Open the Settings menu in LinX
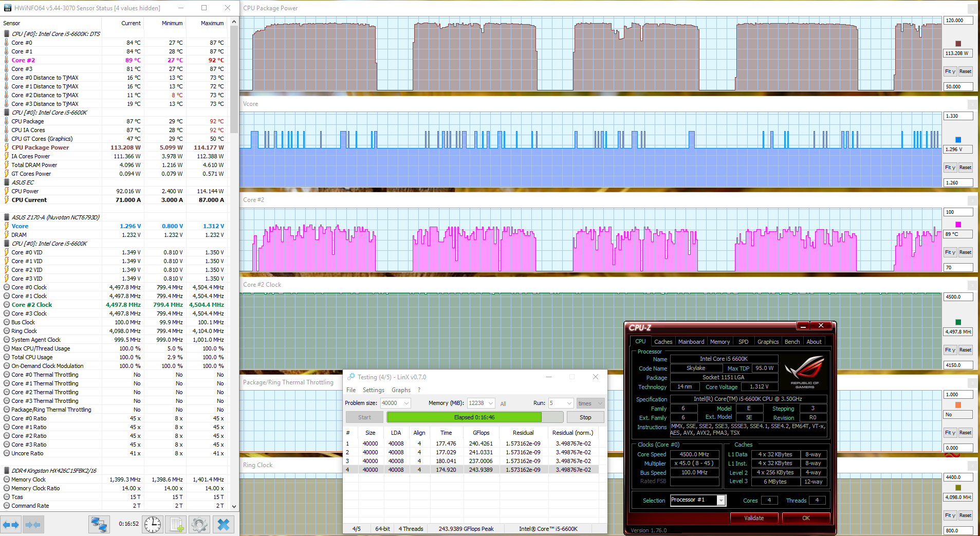This screenshot has height=536, width=980. click(x=374, y=390)
